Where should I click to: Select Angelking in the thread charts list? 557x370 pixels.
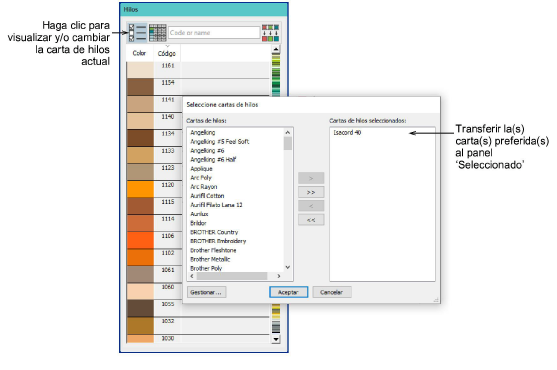202,132
